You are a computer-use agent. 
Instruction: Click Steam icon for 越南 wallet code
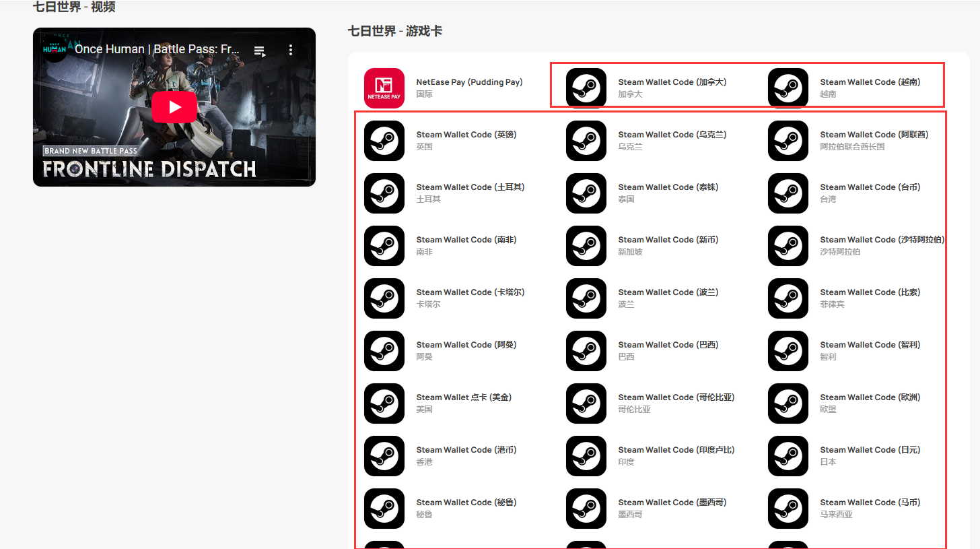788,88
